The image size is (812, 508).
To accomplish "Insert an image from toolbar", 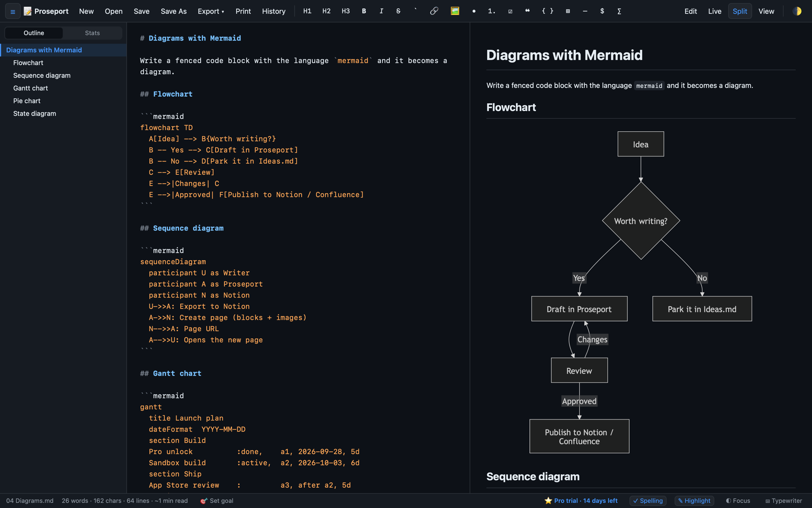I will point(455,11).
